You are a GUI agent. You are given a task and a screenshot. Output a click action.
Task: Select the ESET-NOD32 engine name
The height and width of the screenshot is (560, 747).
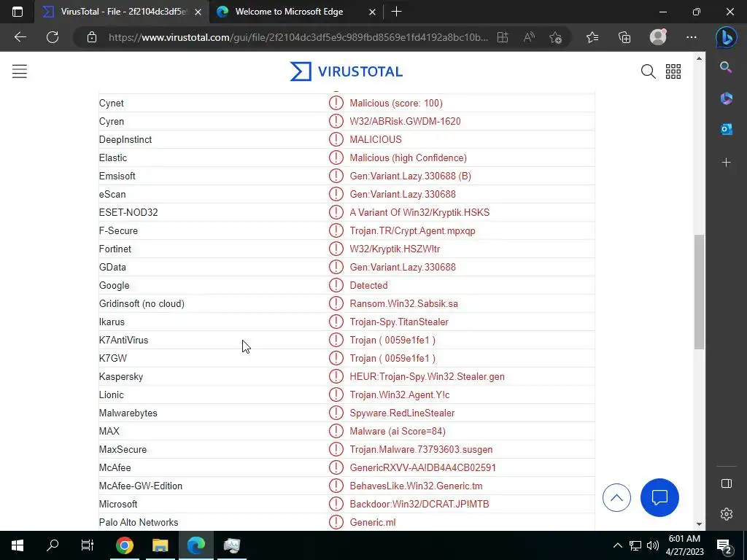(128, 212)
